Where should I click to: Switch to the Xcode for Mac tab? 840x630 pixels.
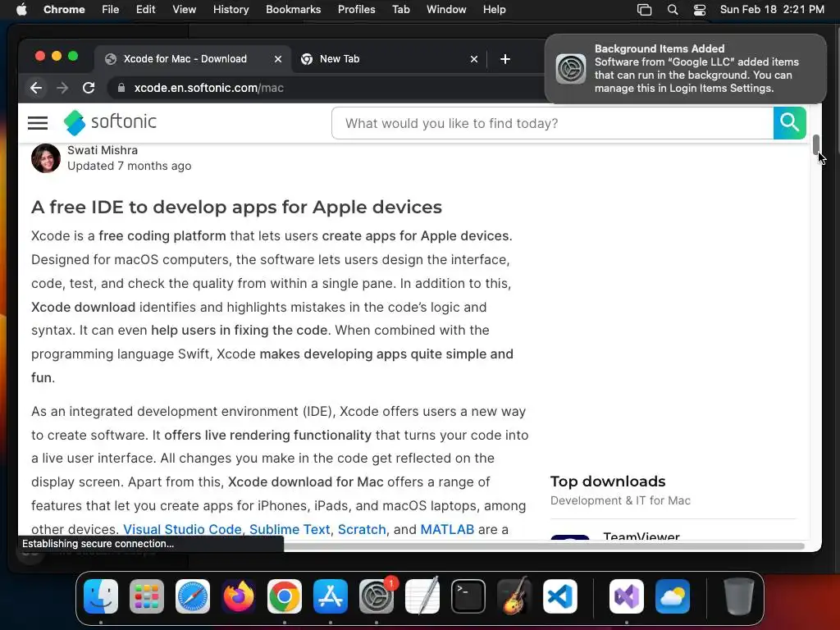185,59
